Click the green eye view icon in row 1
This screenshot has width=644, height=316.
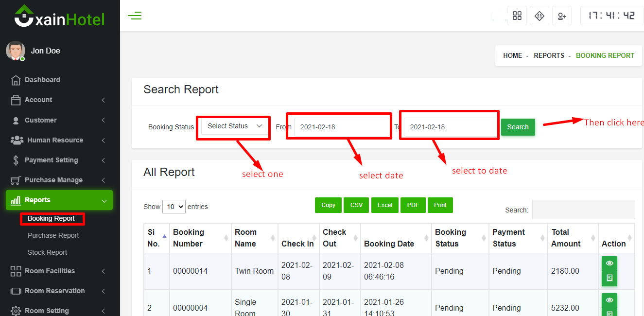click(x=609, y=263)
